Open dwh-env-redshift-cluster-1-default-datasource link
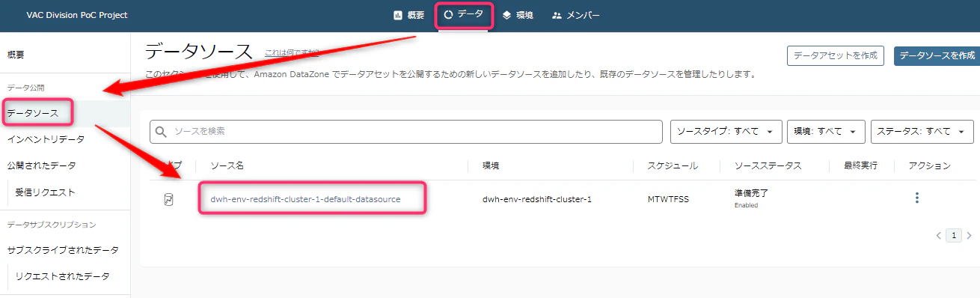The height and width of the screenshot is (298, 980). pos(306,199)
